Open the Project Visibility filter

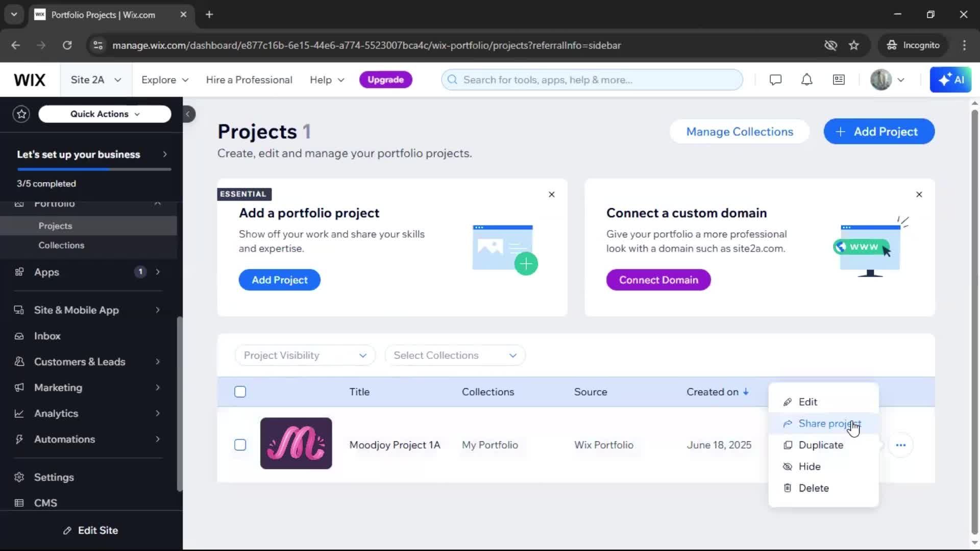tap(305, 355)
